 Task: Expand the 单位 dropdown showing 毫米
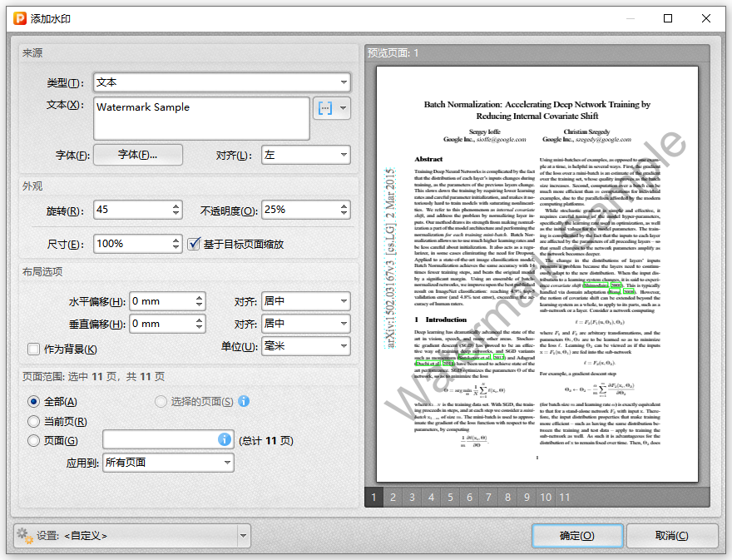(x=305, y=346)
